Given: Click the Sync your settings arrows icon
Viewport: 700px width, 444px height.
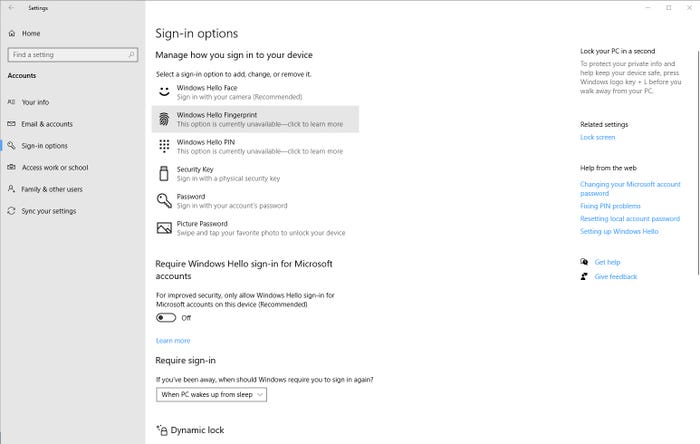Looking at the screenshot, I should point(12,211).
